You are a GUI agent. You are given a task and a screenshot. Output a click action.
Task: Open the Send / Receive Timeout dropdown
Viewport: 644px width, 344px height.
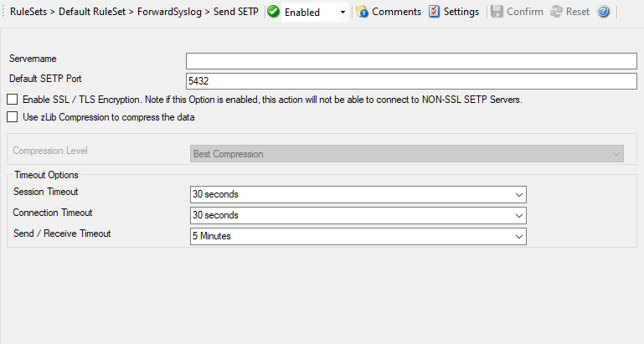click(x=518, y=236)
